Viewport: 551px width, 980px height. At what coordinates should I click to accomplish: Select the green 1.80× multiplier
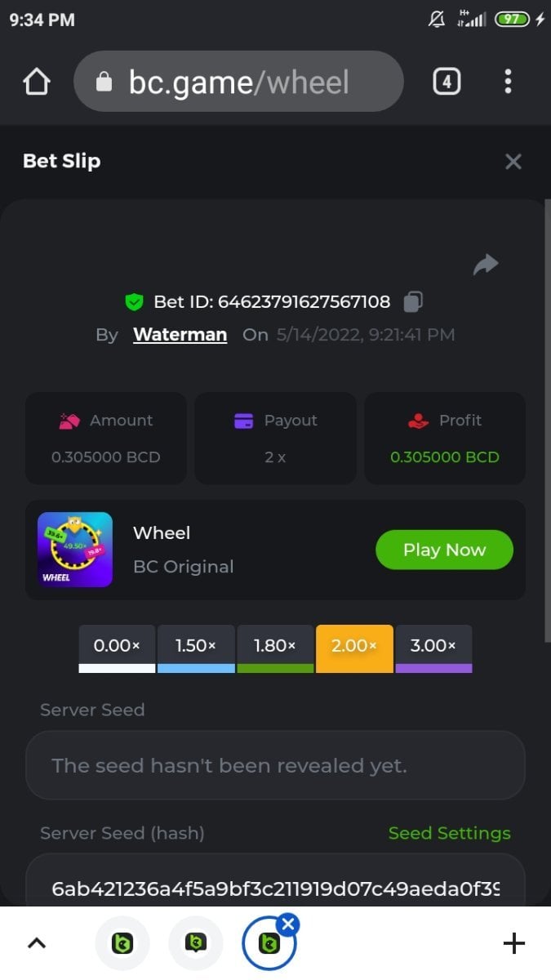tap(275, 648)
